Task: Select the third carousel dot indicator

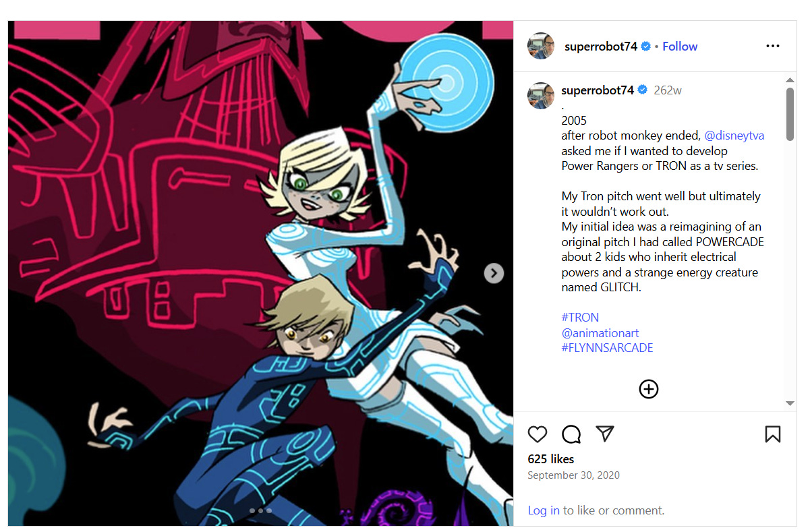Action: point(269,510)
